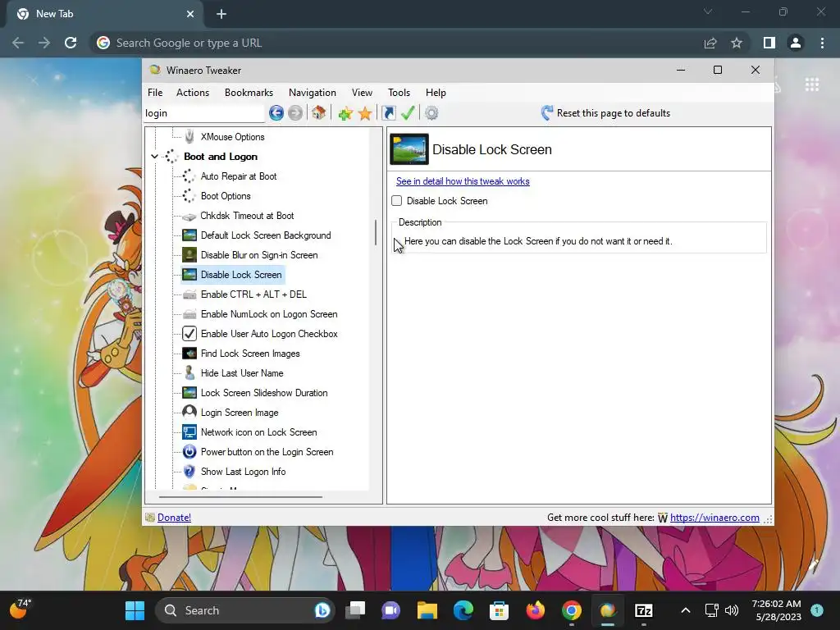Image resolution: width=840 pixels, height=630 pixels.
Task: Click the Disable Lock Screen header thumbnail
Action: point(409,149)
